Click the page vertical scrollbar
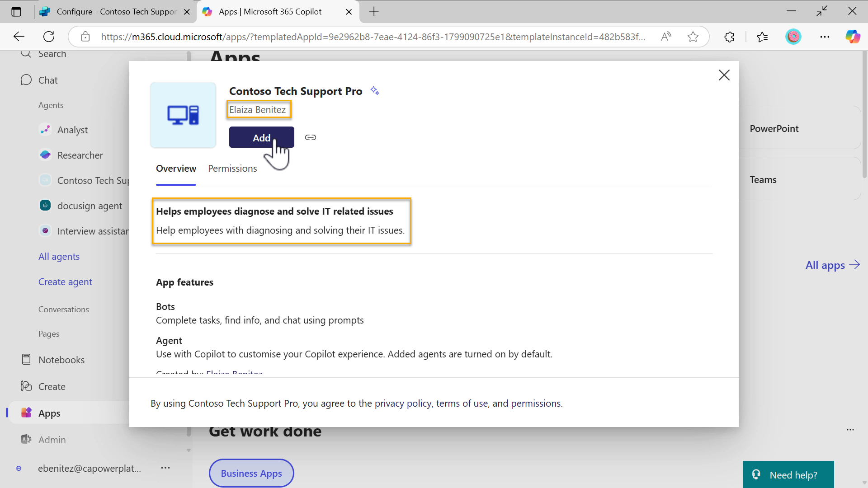This screenshot has width=868, height=488. coord(864,115)
